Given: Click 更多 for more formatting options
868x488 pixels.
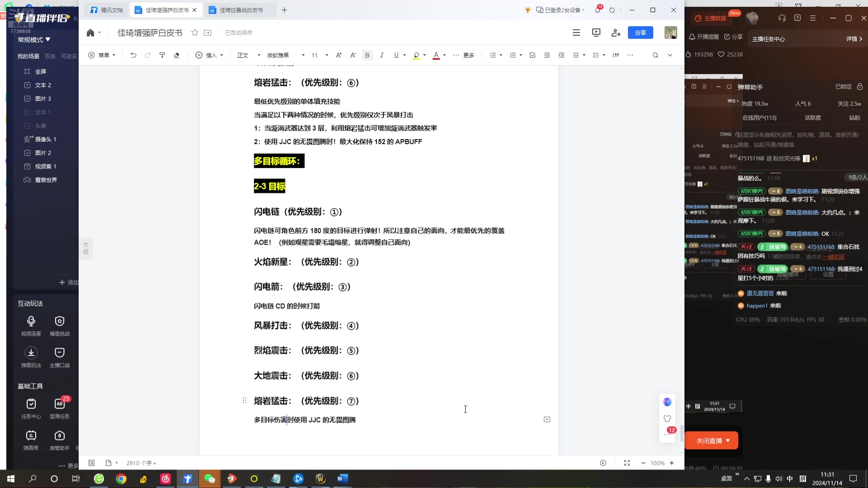Looking at the screenshot, I should click(463, 55).
